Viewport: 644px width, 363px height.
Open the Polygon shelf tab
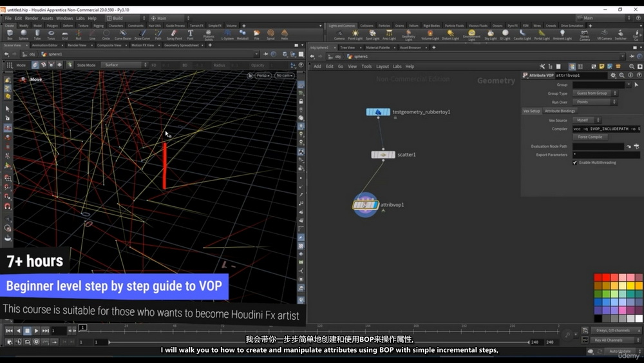pyautogui.click(x=52, y=26)
